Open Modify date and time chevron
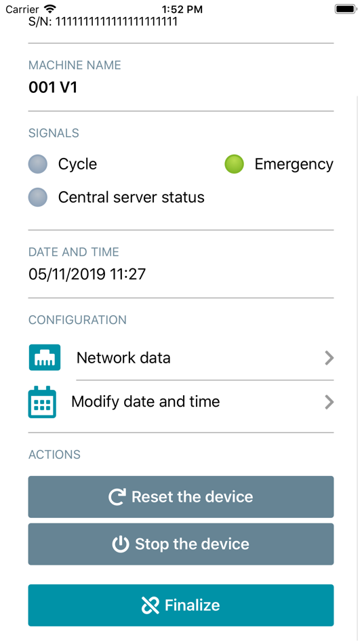This screenshot has height=644, width=362. 329,402
